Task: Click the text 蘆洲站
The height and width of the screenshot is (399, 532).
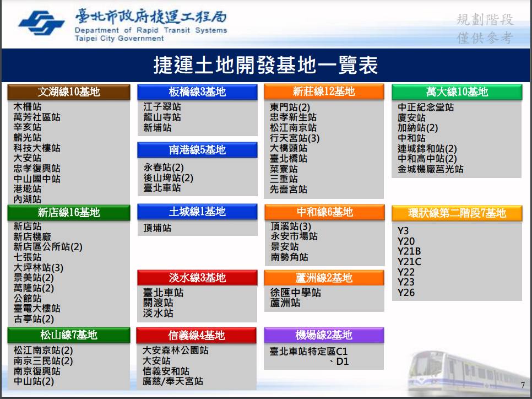Action: [285, 303]
